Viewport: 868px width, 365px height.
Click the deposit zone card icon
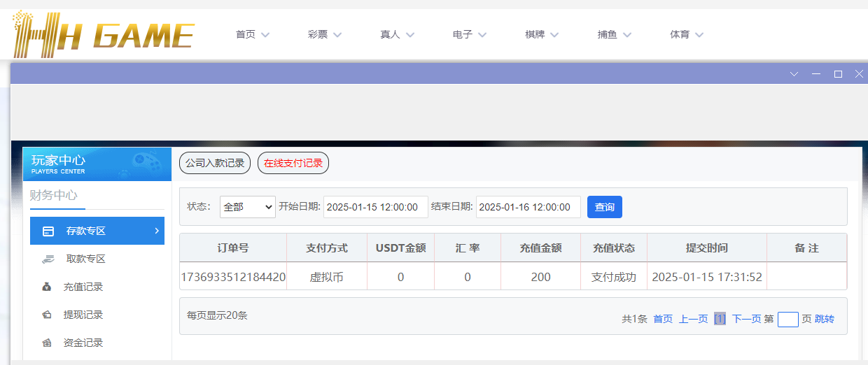point(48,231)
